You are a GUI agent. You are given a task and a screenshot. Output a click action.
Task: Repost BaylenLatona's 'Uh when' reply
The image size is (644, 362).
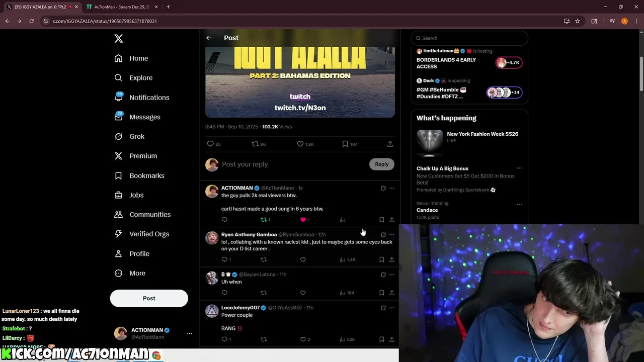(264, 293)
